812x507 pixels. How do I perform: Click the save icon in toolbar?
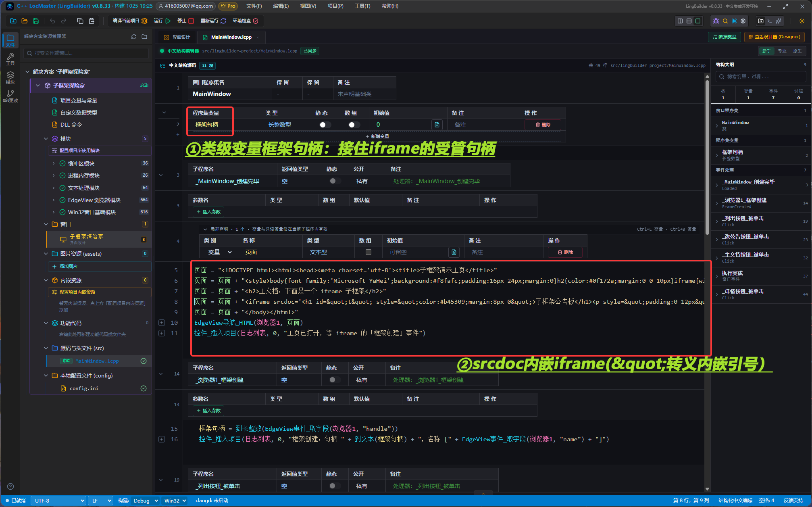pos(36,21)
